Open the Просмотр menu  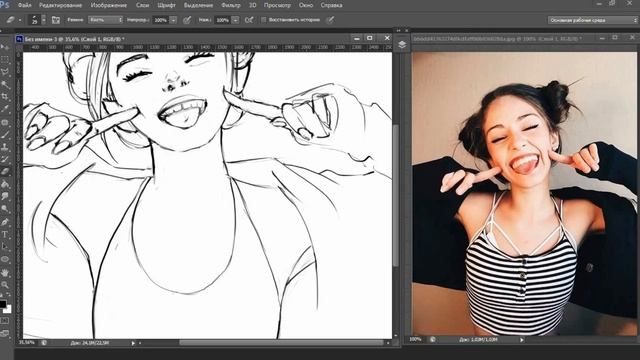pyautogui.click(x=277, y=5)
